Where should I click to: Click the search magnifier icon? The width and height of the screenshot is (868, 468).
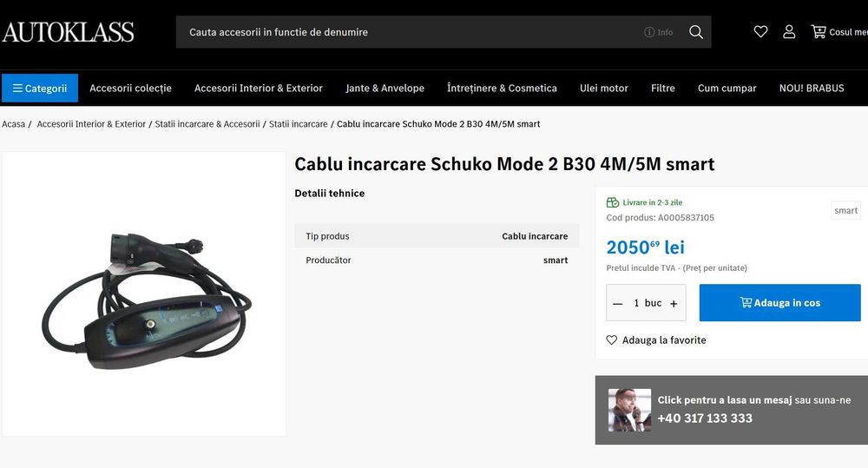pyautogui.click(x=696, y=32)
